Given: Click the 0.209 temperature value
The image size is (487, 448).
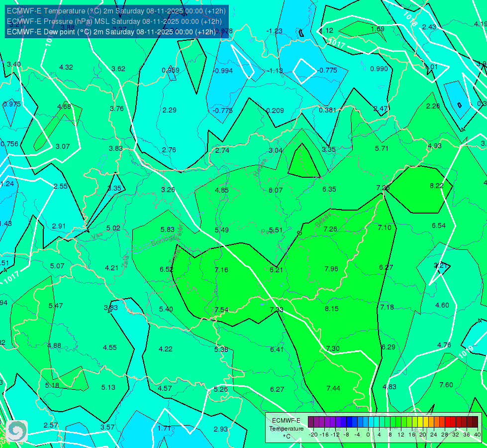Looking at the screenshot, I should [275, 111].
